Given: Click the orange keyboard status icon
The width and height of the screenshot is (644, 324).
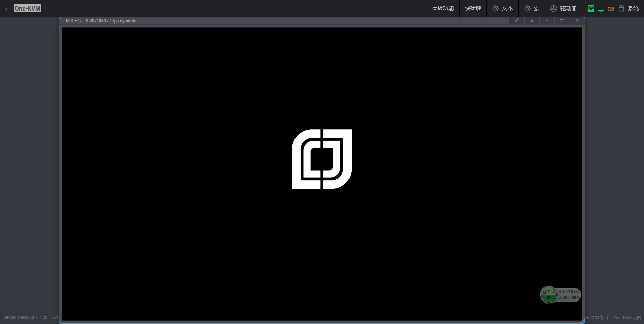Looking at the screenshot, I should (611, 9).
